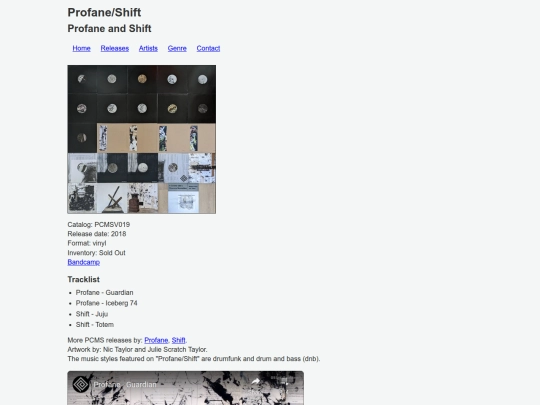Select the catalog number PCMSV019 text
This screenshot has width=540, height=405.
click(x=112, y=225)
